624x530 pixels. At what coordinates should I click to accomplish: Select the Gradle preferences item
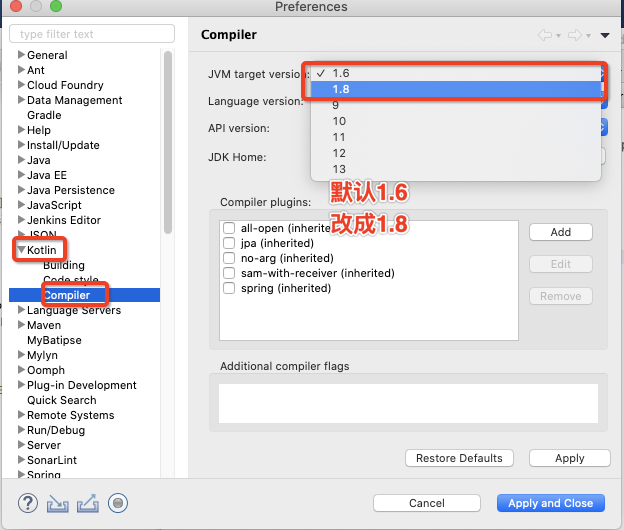44,115
